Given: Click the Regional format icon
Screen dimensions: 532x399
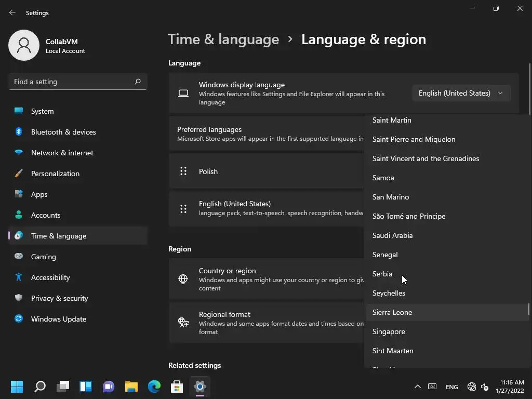Looking at the screenshot, I should tap(183, 322).
